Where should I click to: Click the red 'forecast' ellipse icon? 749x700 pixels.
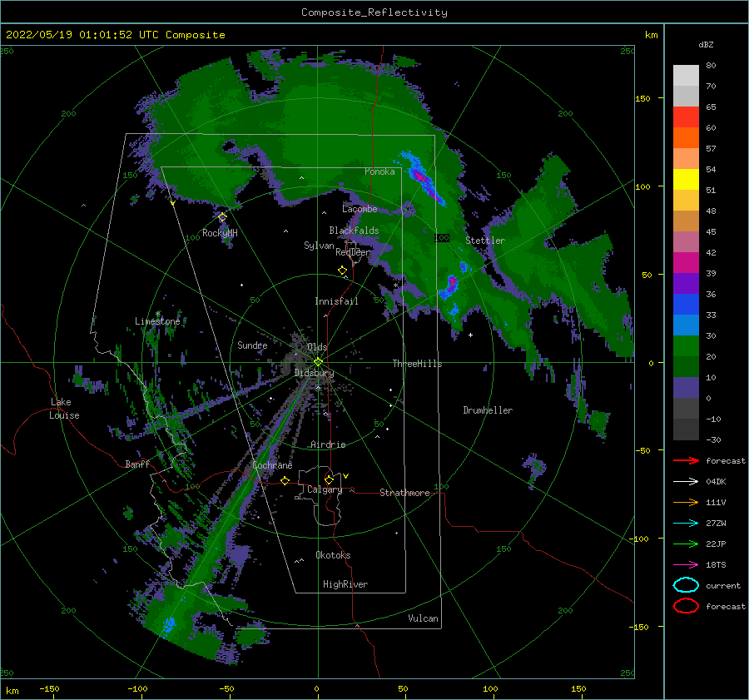[x=686, y=606]
